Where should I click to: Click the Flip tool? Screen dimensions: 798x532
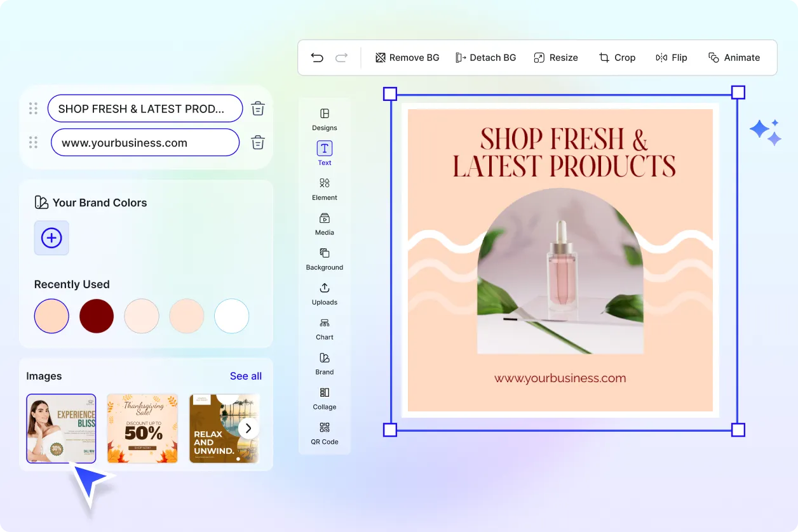pyautogui.click(x=672, y=58)
